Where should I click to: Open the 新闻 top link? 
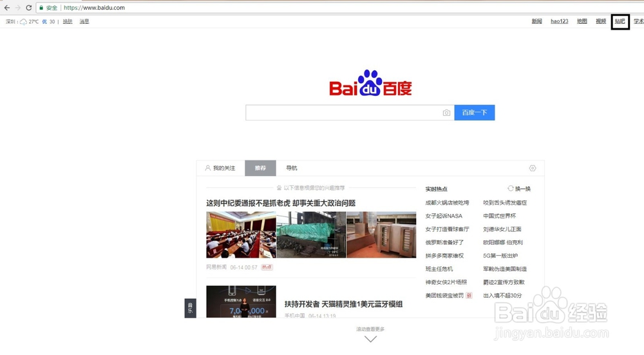(537, 21)
